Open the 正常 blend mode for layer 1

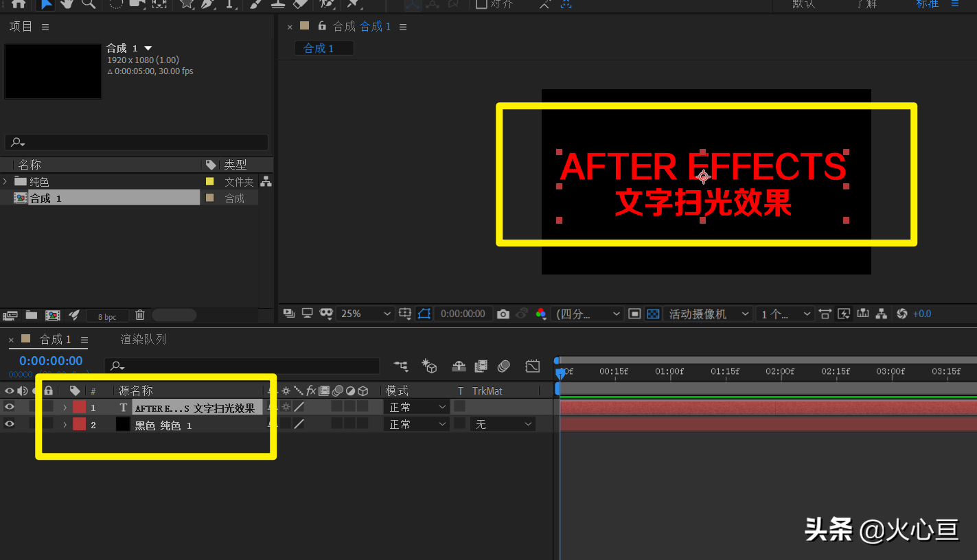417,407
